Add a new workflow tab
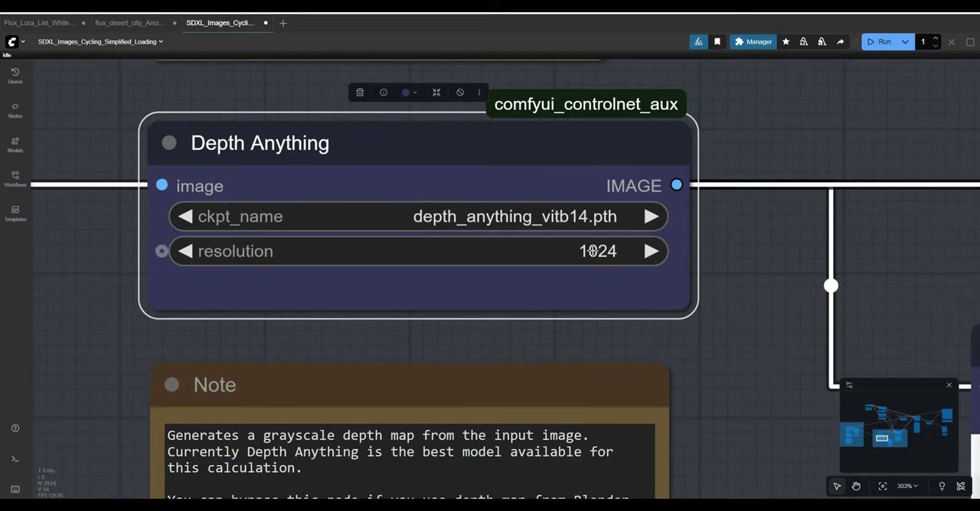The height and width of the screenshot is (511, 980). (283, 23)
